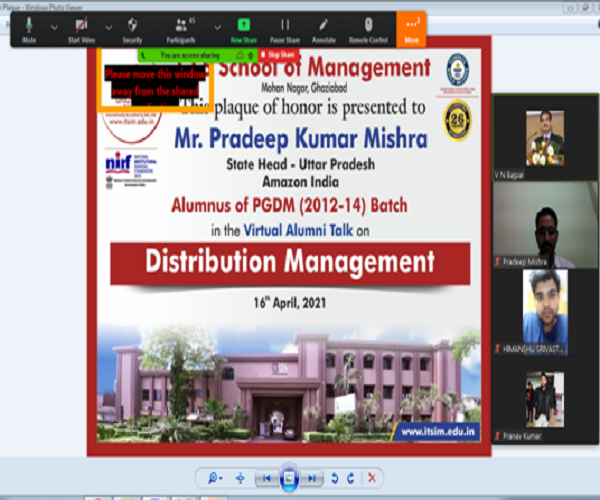Click 'Amazon India' text
This screenshot has width=600, height=500.
point(300,182)
